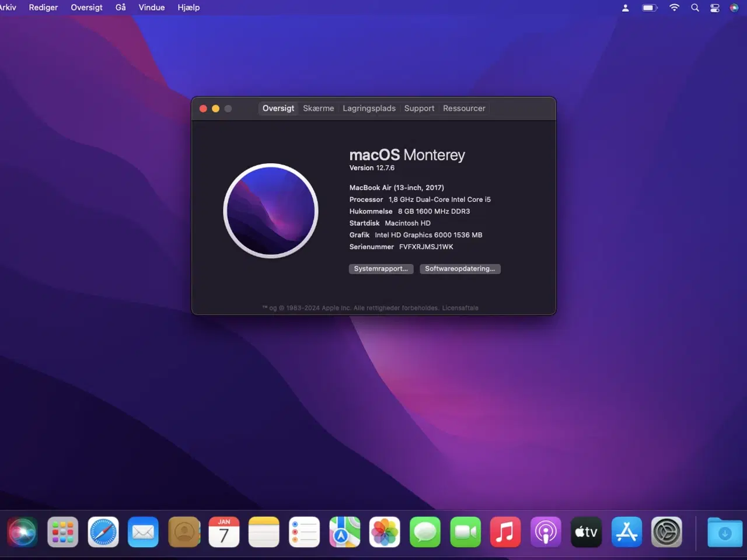Image resolution: width=747 pixels, height=560 pixels.
Task: Open the Rediger menu
Action: coord(43,8)
